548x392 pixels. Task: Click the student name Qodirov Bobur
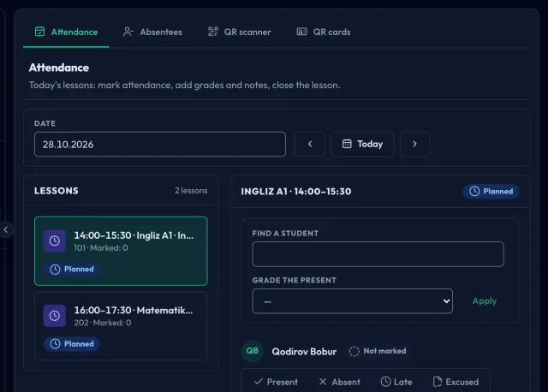point(304,352)
